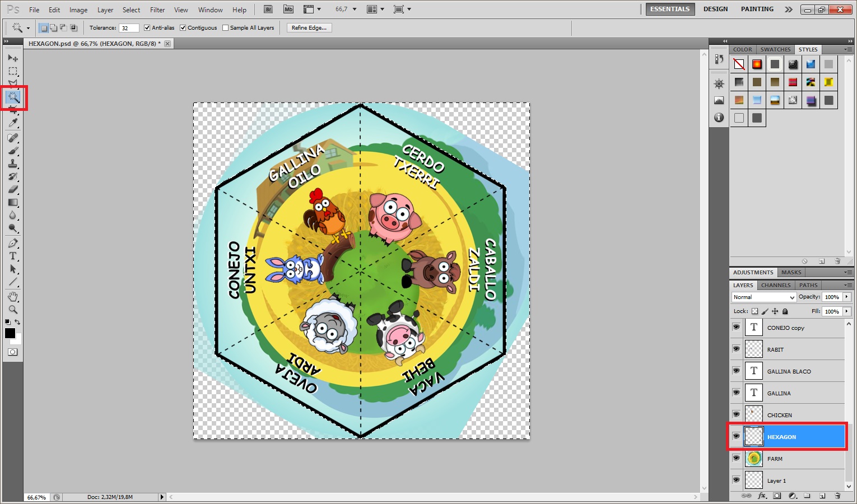This screenshot has width=857, height=504.
Task: Select the Path Selection tool
Action: pyautogui.click(x=13, y=269)
